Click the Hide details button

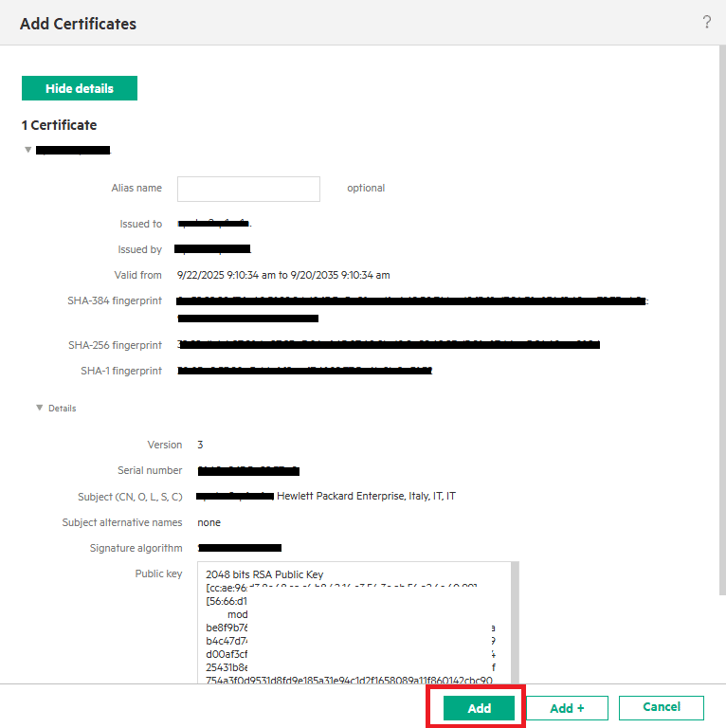80,88
